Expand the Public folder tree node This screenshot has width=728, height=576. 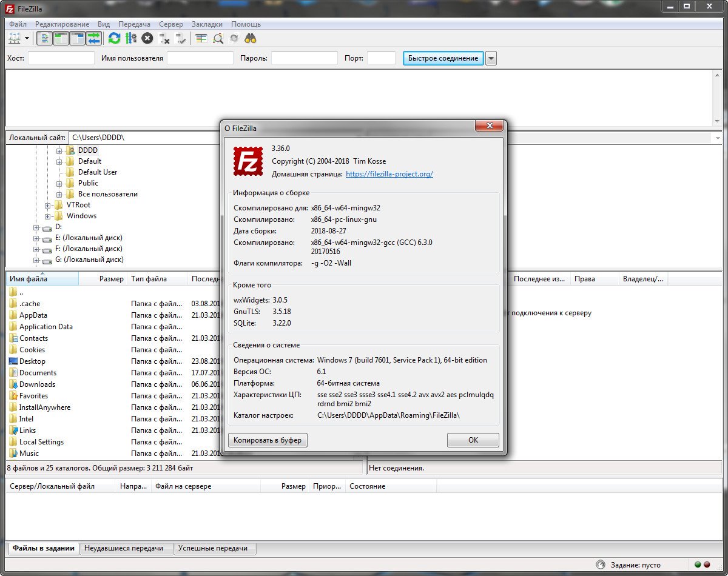coord(59,183)
